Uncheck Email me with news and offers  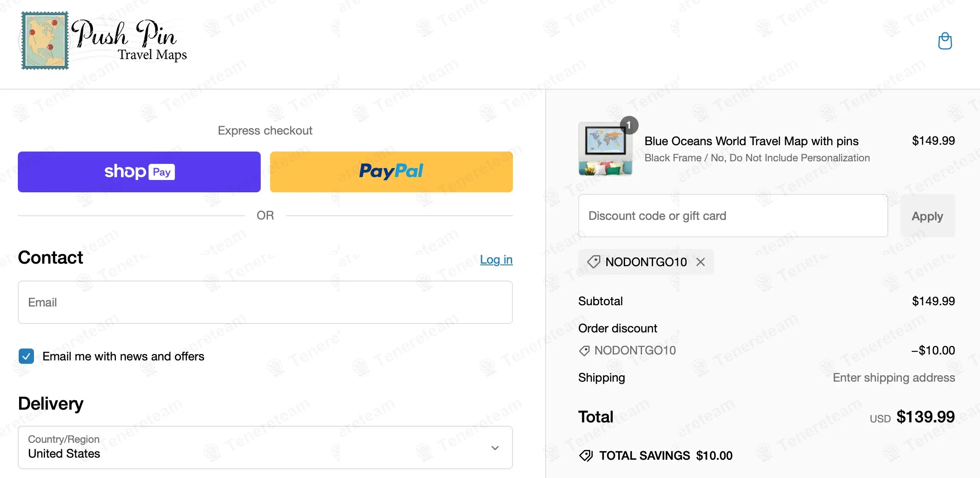click(26, 356)
